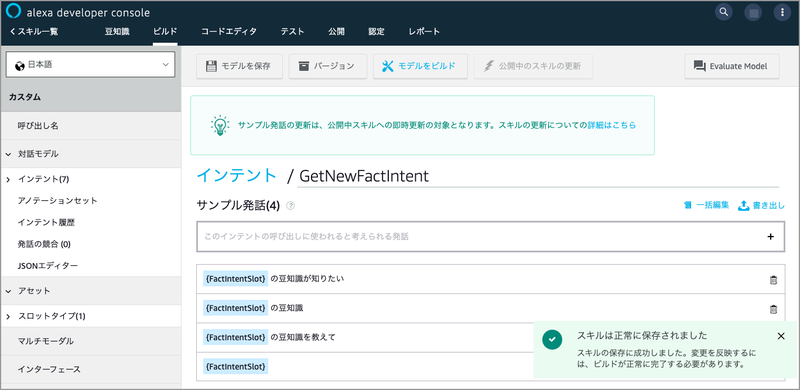Screen dimensions: 800x390
Task: Click the モデルを保存 button
Action: (239, 66)
